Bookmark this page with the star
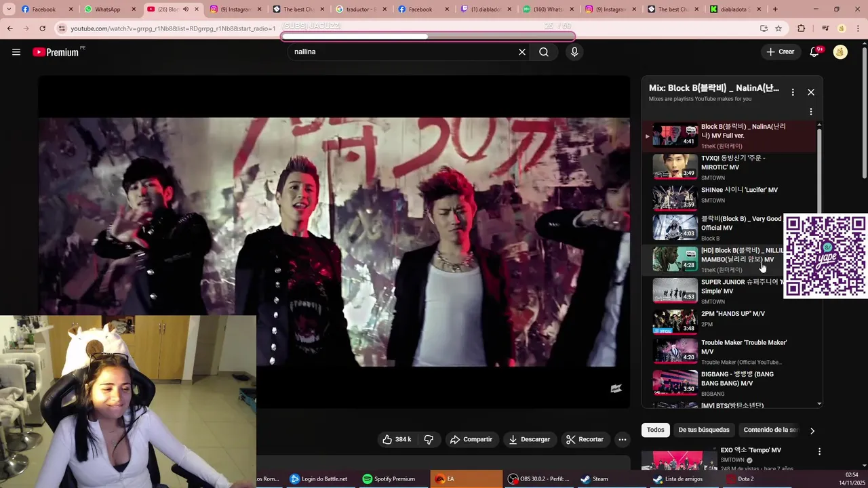This screenshot has height=488, width=868. pyautogui.click(x=778, y=28)
